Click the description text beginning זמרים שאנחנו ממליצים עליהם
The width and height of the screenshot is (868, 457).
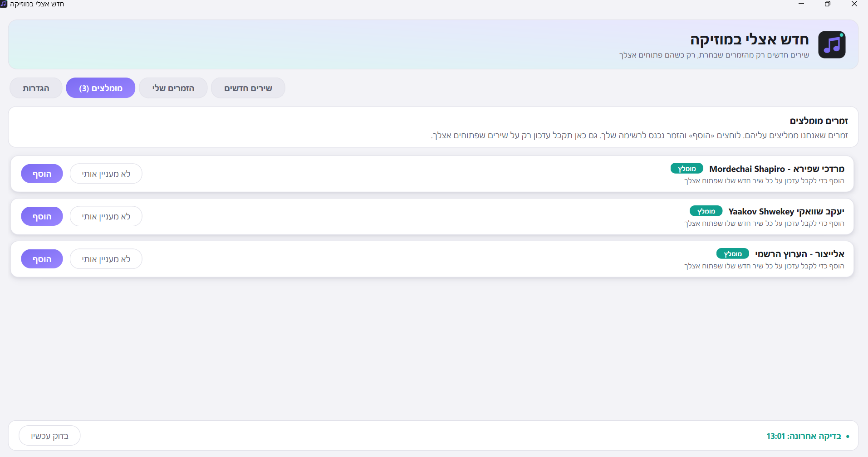click(x=639, y=135)
